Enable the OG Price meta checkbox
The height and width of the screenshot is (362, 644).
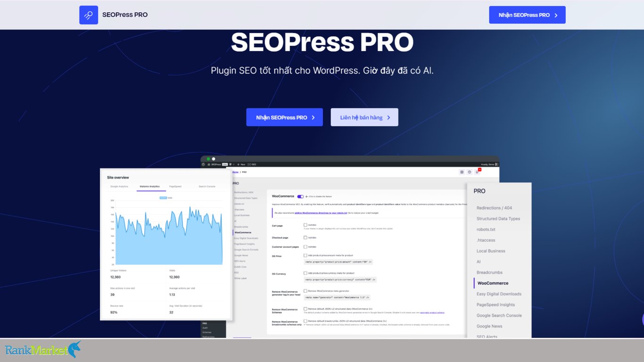pyautogui.click(x=305, y=255)
